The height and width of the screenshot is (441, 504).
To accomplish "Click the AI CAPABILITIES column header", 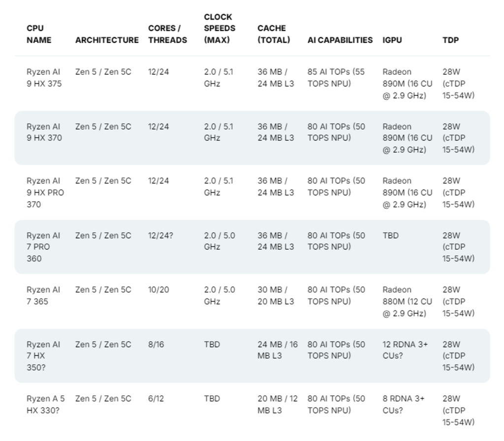I will [x=340, y=40].
